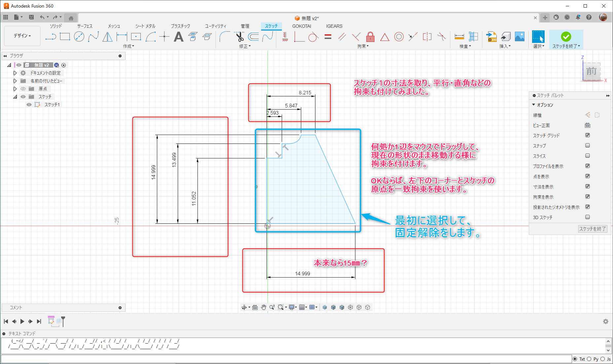The image size is (613, 364).
Task: Hide スケッチ1 using its eye icon
Action: [29, 105]
